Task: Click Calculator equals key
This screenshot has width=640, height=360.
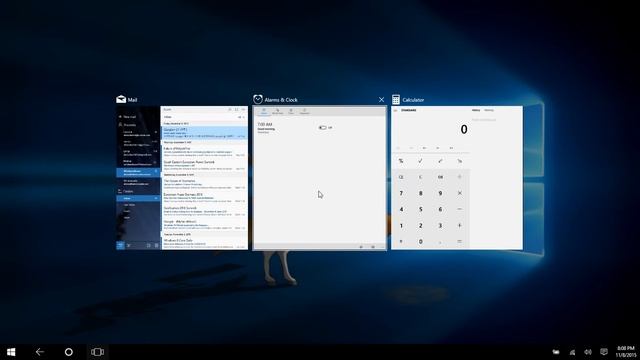Action: click(x=460, y=242)
